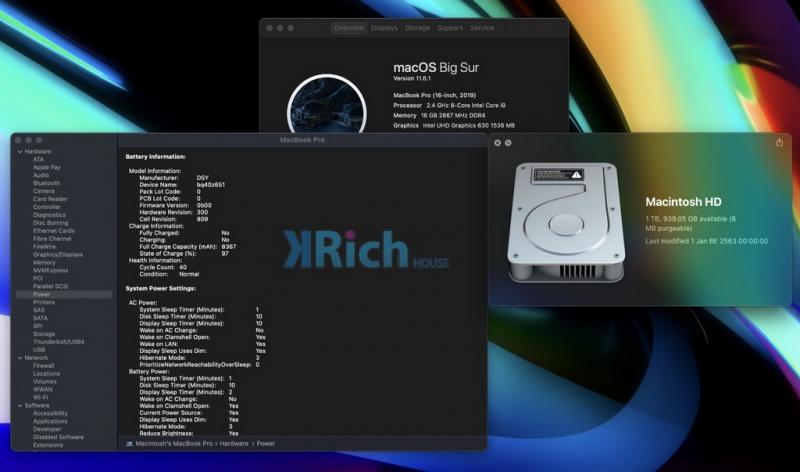
Task: Select Camera in the sidebar
Action: point(43,191)
